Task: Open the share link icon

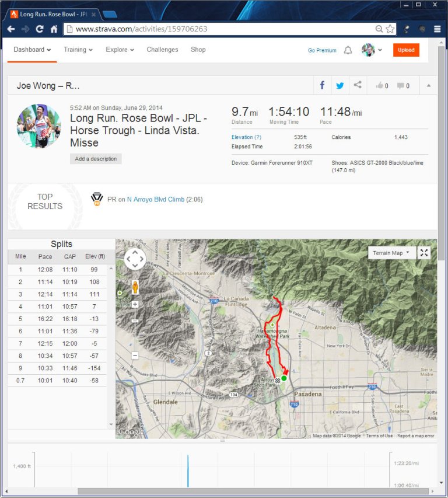Action: point(357,85)
